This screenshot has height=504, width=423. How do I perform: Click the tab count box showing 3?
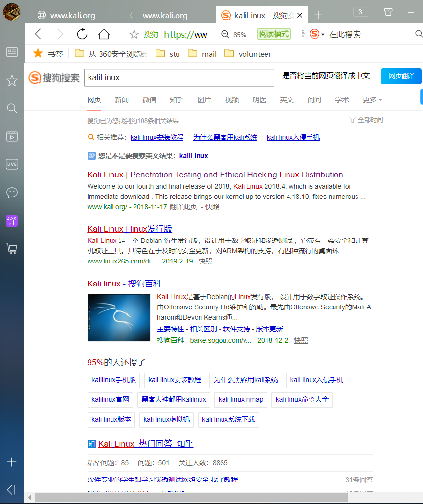(360, 12)
